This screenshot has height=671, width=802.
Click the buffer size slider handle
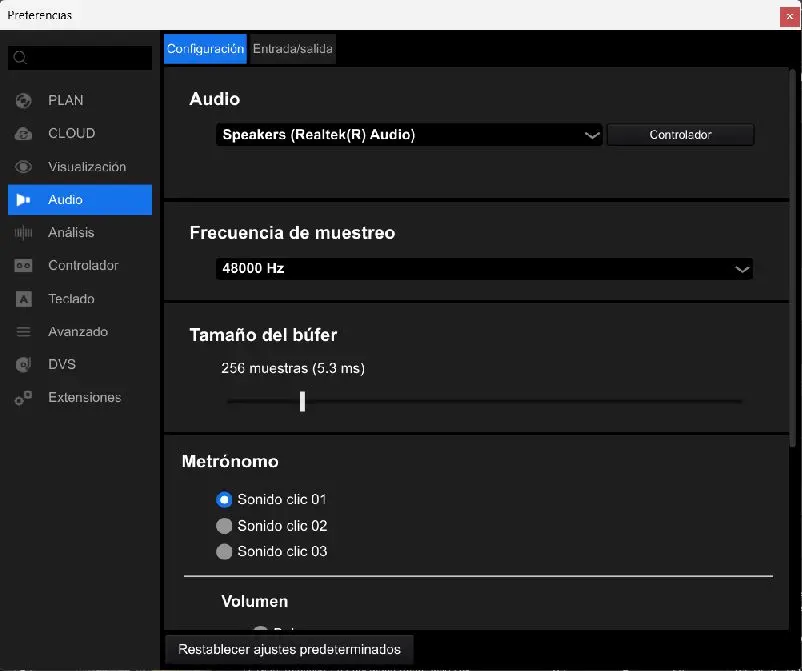click(x=302, y=401)
